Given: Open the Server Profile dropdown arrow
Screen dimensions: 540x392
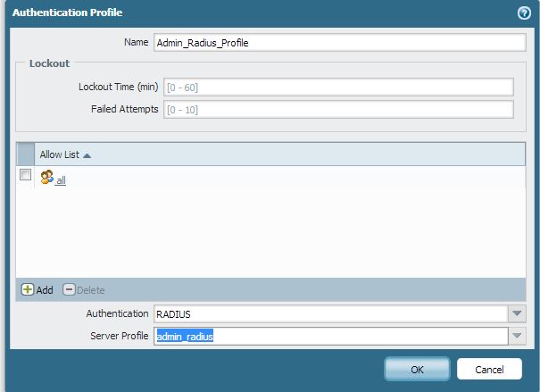Looking at the screenshot, I should (517, 336).
